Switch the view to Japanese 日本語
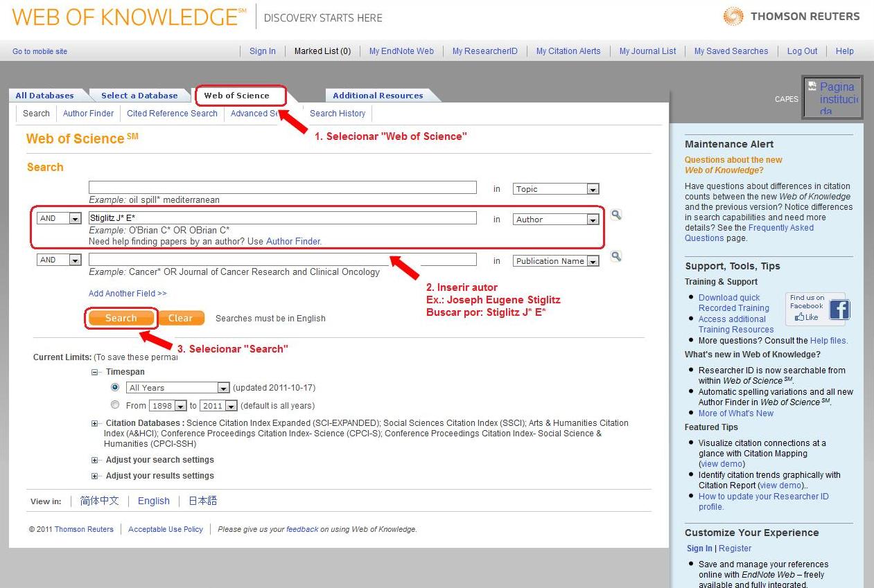874x588 pixels. pyautogui.click(x=203, y=501)
